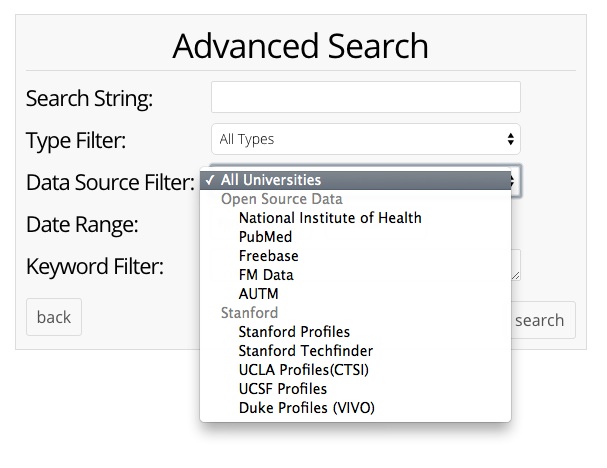
Task: Select the checked All Universities option
Action: coord(270,180)
